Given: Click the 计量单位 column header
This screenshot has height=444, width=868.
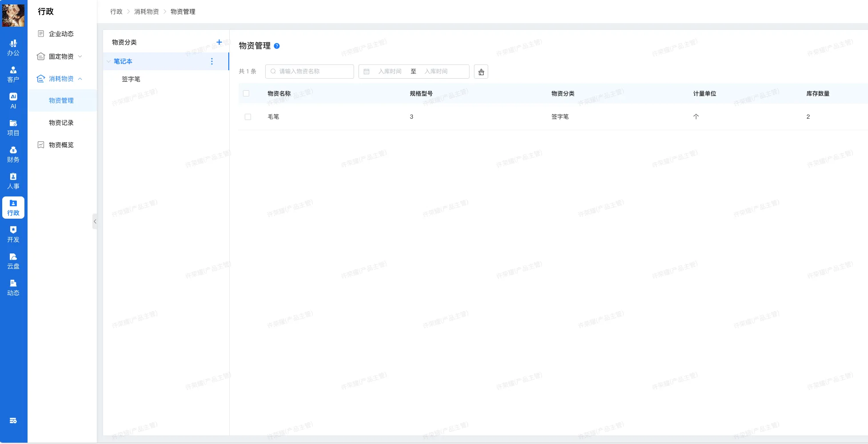Looking at the screenshot, I should pyautogui.click(x=705, y=93).
